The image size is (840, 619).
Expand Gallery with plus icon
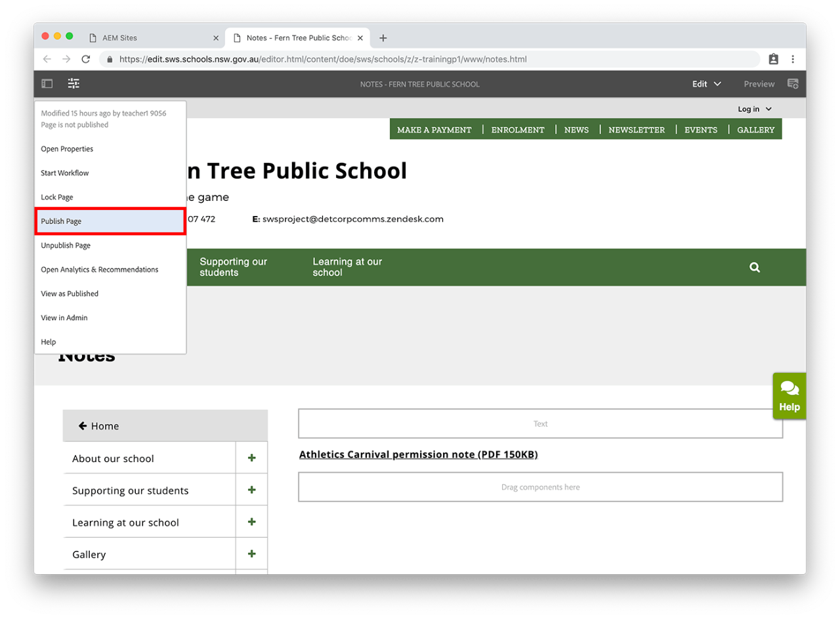(251, 554)
